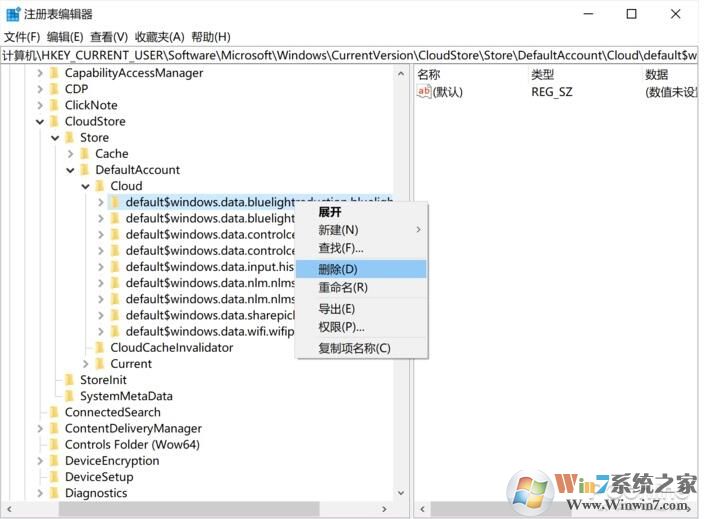The height and width of the screenshot is (519, 704).
Task: Open the 新建(N) submenu
Action: pyautogui.click(x=361, y=230)
